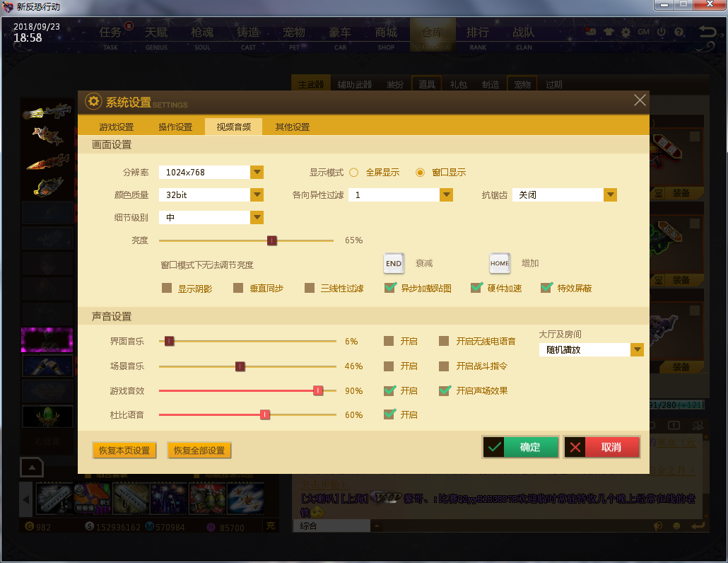Toggle 开启 checkbox for 杜比语音
Viewport: 728px width, 563px height.
click(389, 414)
